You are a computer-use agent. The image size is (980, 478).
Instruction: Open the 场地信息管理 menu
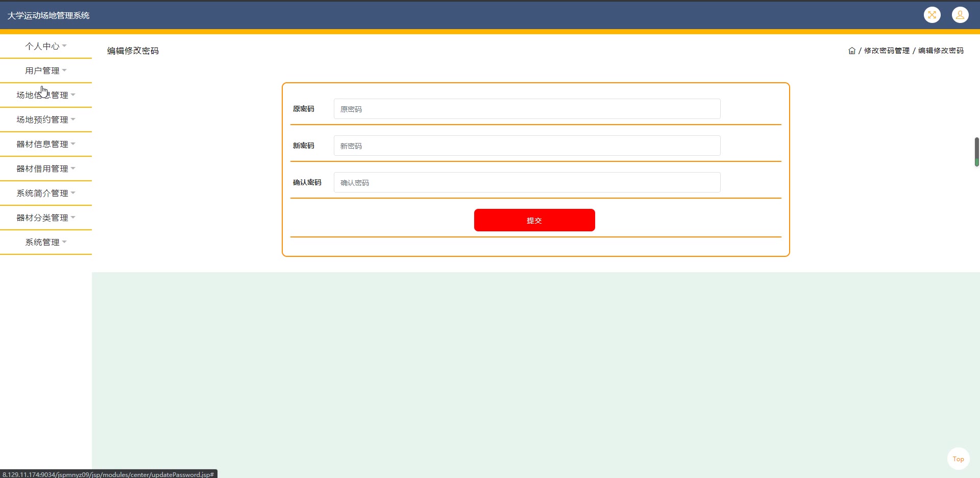pyautogui.click(x=46, y=95)
